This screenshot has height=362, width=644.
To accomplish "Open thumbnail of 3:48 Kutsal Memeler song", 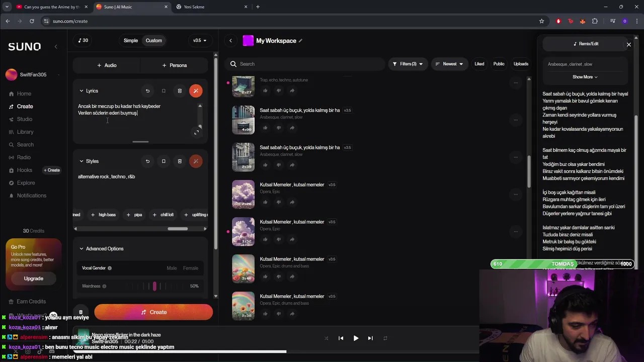I will click(x=243, y=269).
